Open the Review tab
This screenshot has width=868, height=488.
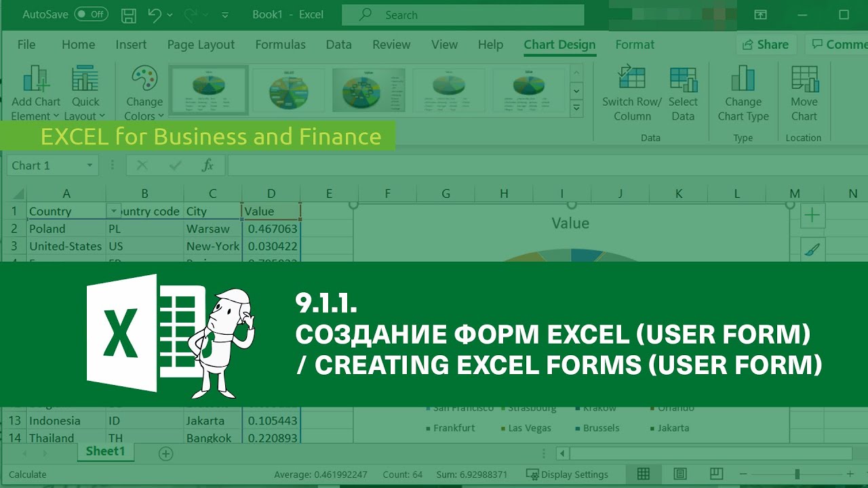[391, 45]
